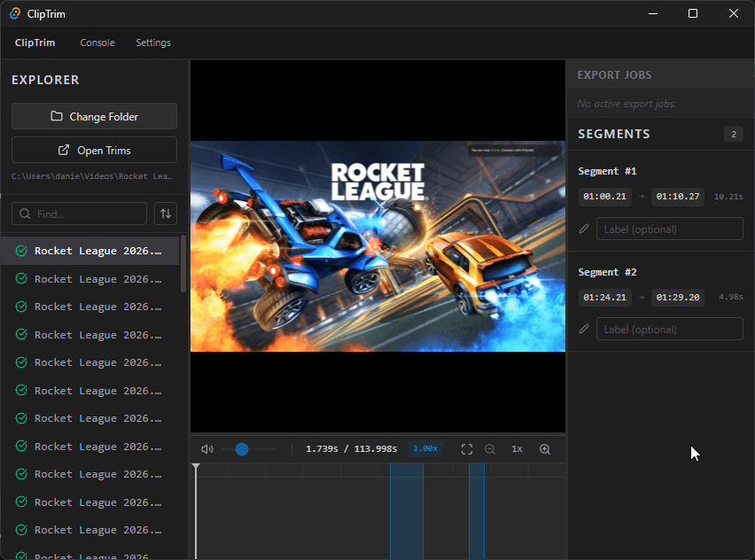Viewport: 755px width, 560px height.
Task: Click the 1.739s / 113.998s time readout
Action: [x=352, y=448]
